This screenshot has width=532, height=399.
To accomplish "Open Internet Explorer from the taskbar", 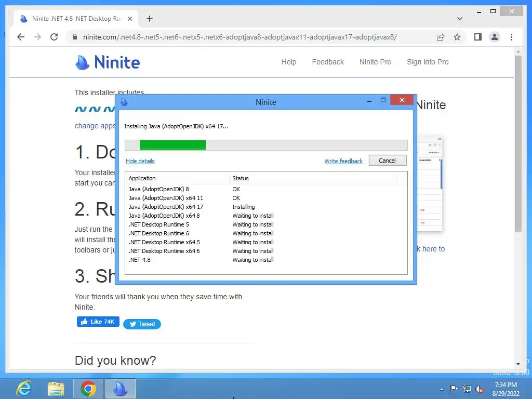I will coord(24,389).
